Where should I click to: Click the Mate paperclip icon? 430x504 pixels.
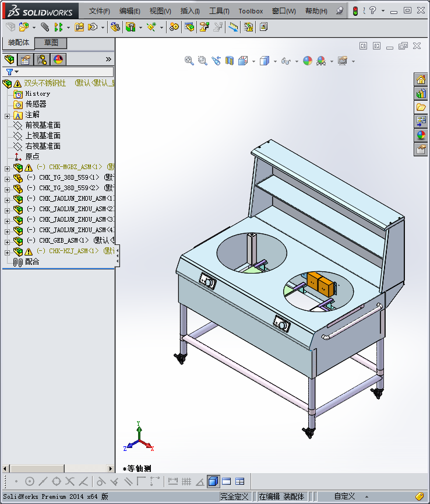(45, 27)
